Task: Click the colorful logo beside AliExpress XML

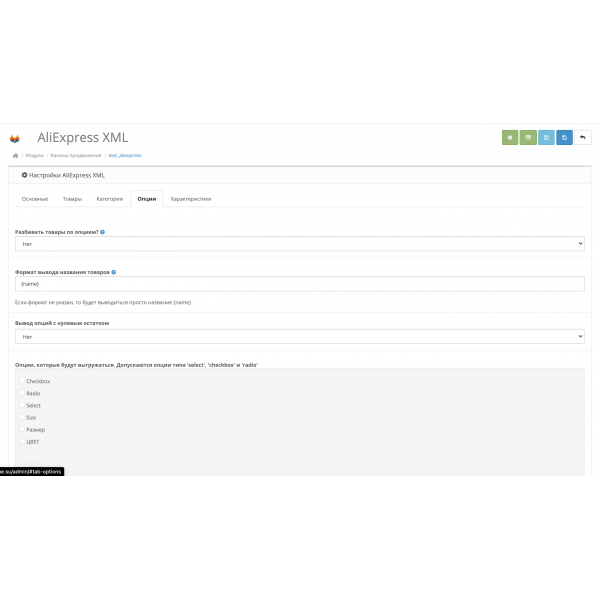Action: click(15, 139)
